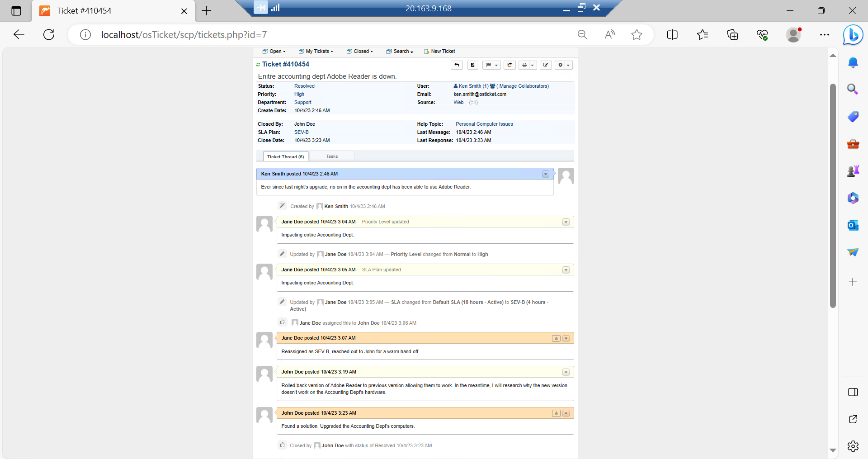Viewport: 868px width, 459px height.
Task: Expand the Search menu dropdown
Action: (x=399, y=51)
